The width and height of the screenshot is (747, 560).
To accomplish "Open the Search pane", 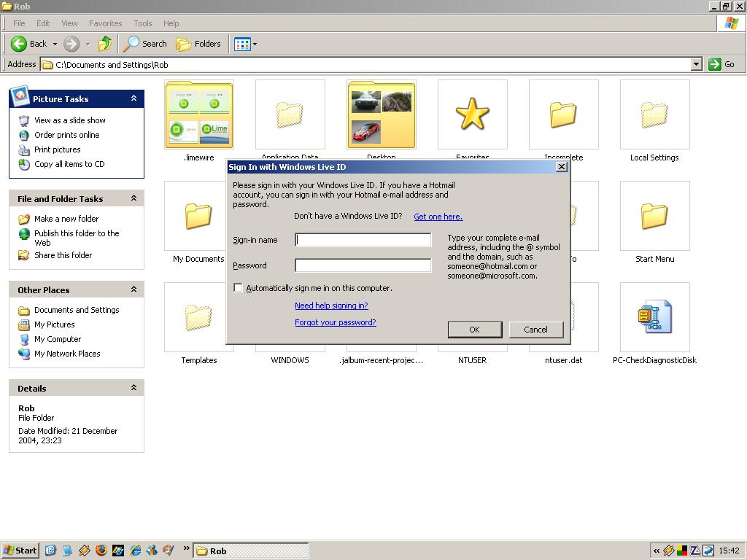I will (x=145, y=44).
